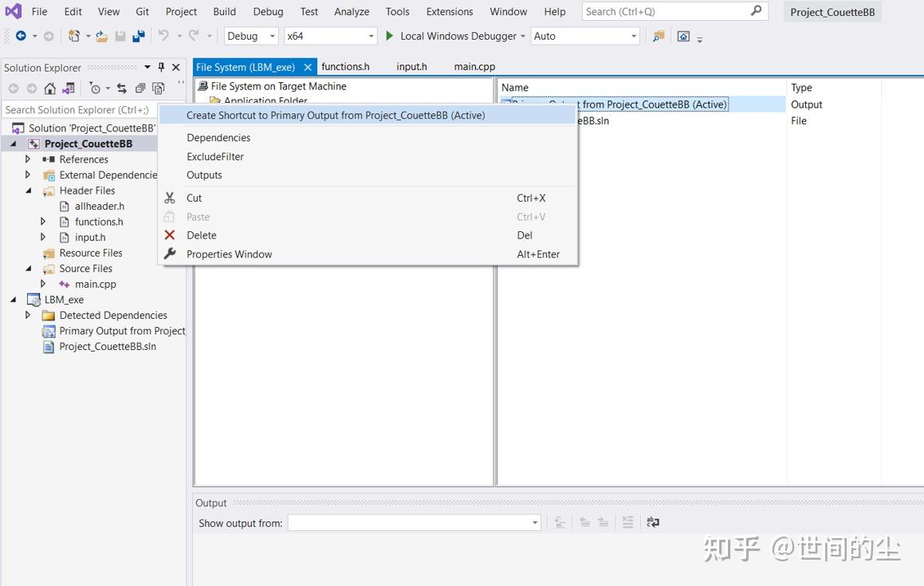
Task: Click the Search Solution Explorer input field
Action: coord(77,109)
